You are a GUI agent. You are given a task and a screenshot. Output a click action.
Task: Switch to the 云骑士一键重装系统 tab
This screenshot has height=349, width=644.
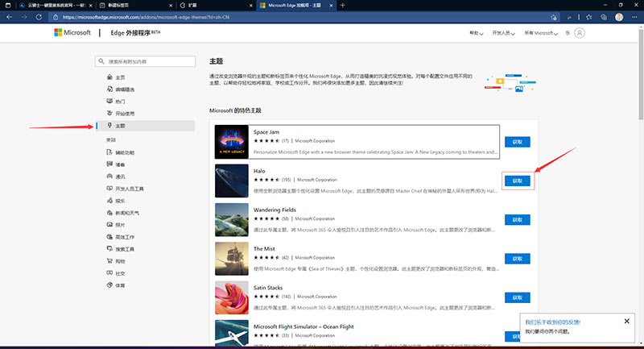pos(54,6)
